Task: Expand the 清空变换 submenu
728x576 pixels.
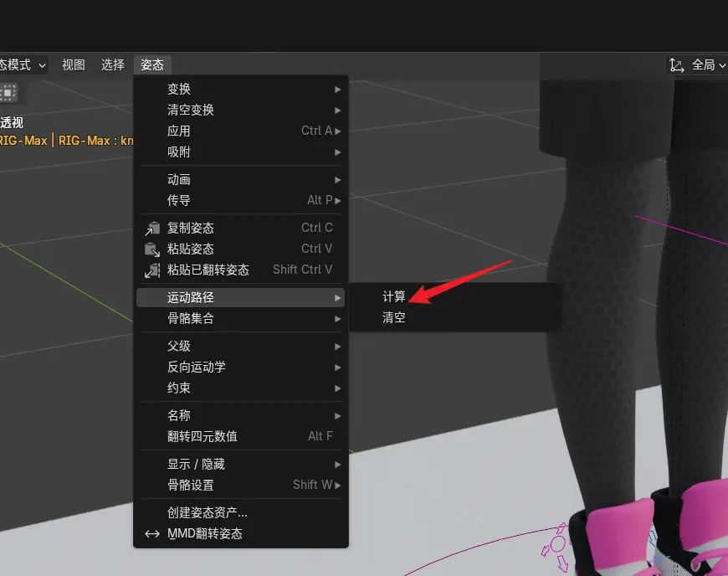Action: pyautogui.click(x=240, y=110)
